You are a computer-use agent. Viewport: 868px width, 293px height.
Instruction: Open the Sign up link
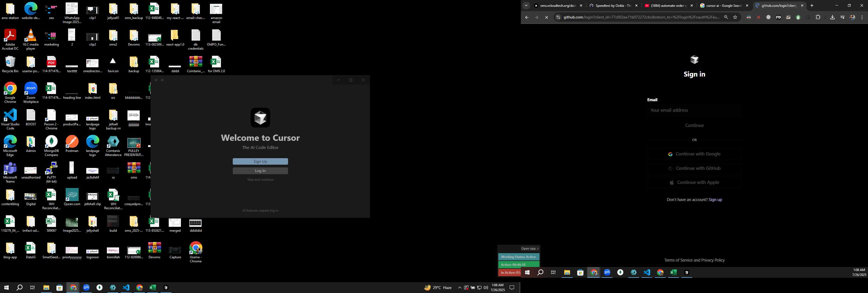[x=715, y=200]
